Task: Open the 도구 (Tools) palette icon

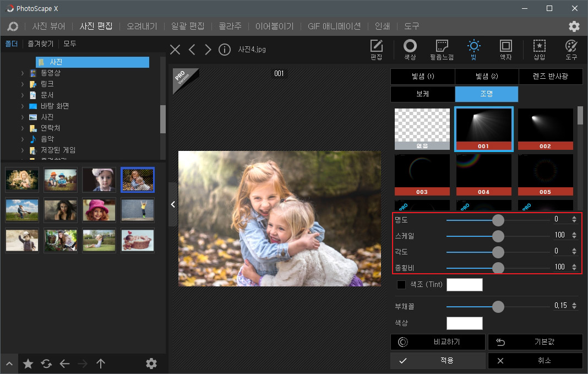Action: point(571,50)
